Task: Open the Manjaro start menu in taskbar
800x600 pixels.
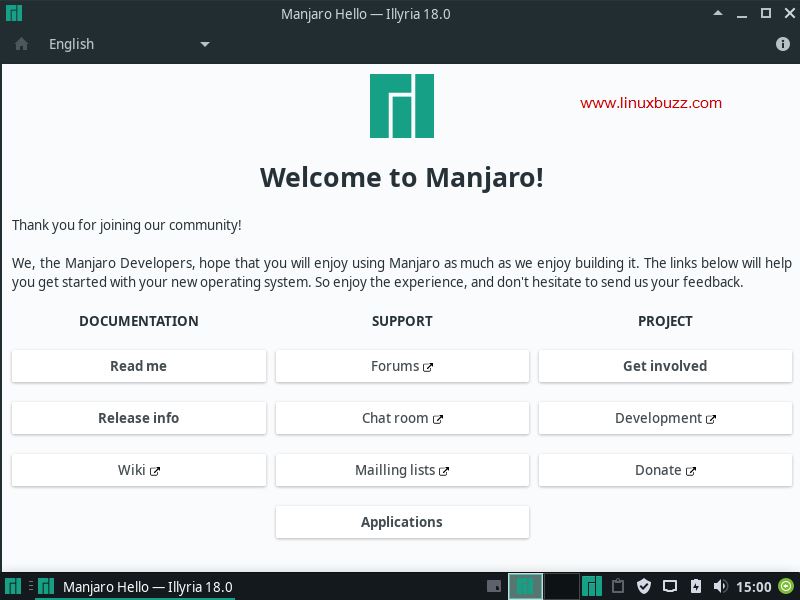Action: pyautogui.click(x=13, y=586)
